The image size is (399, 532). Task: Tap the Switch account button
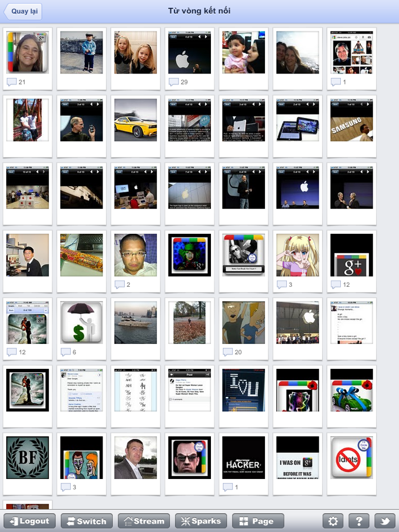pos(87,521)
